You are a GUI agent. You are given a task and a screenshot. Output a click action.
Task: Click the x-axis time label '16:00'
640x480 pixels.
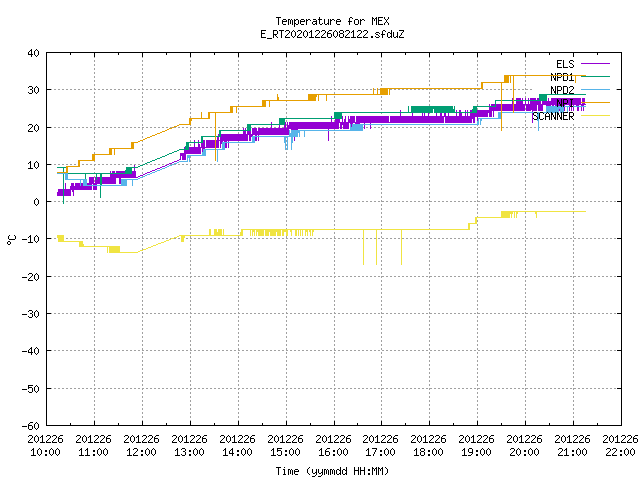(333, 452)
